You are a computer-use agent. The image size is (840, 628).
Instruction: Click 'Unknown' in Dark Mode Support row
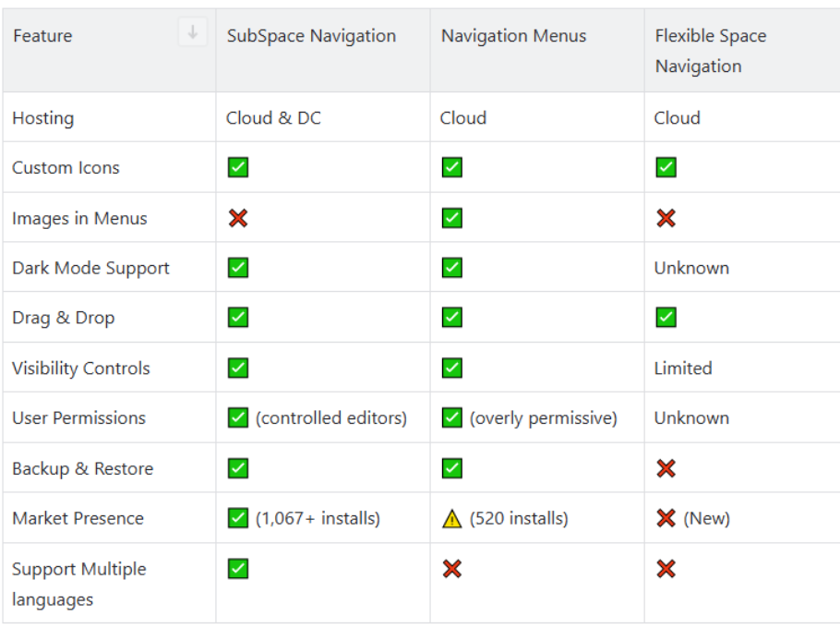[691, 268]
